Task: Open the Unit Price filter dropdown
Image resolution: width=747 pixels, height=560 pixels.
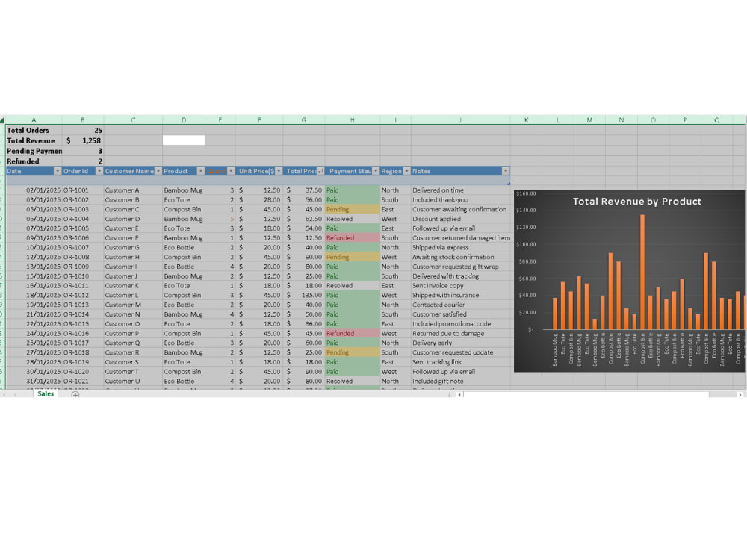Action: [279, 171]
